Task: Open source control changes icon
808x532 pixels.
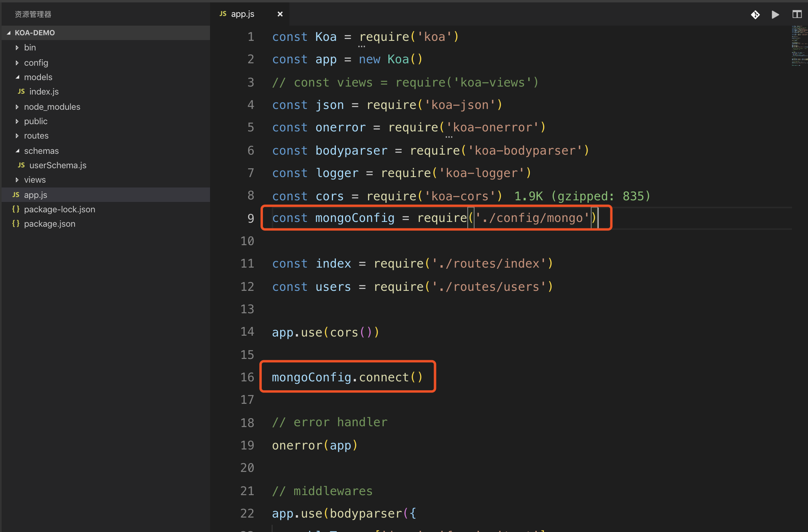Action: pos(755,15)
